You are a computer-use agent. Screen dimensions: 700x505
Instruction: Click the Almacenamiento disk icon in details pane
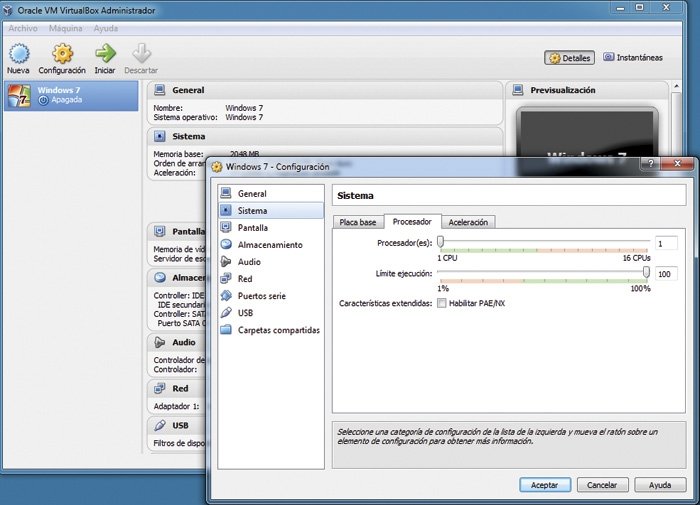pyautogui.click(x=159, y=278)
